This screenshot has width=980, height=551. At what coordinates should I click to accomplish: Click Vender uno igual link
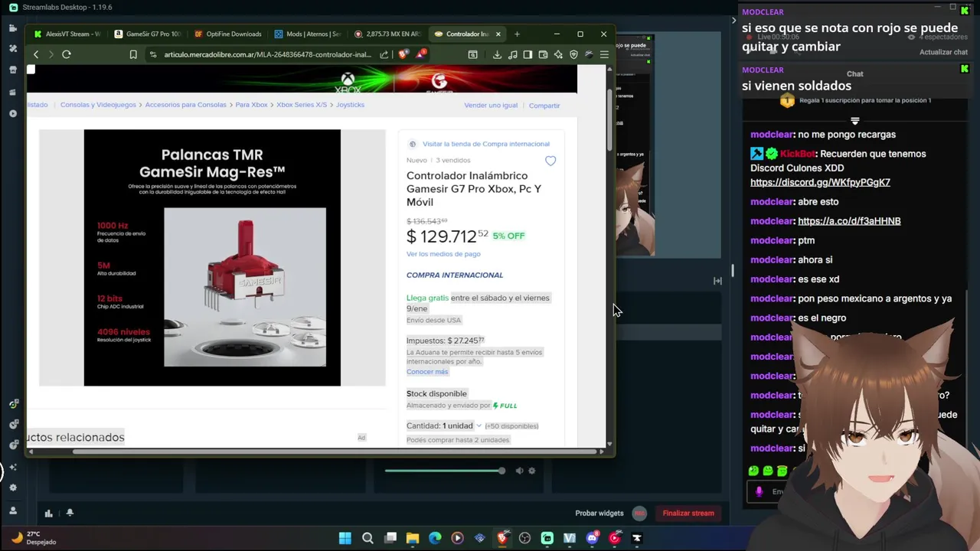(x=491, y=106)
